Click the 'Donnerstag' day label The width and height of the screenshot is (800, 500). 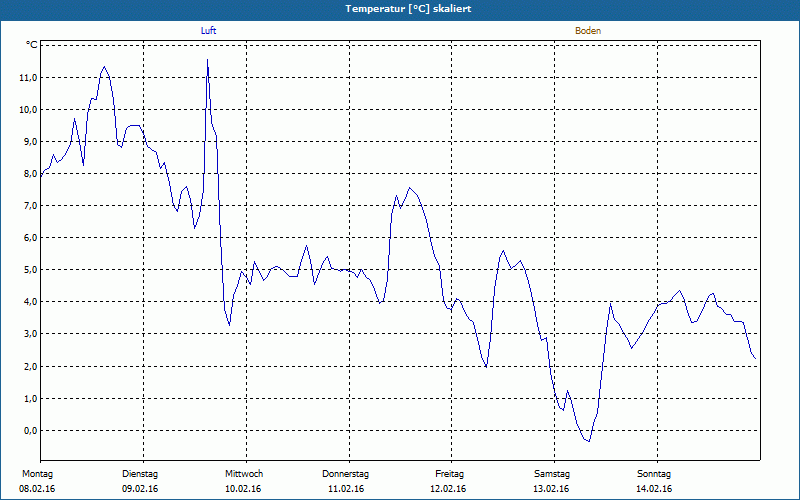pyautogui.click(x=345, y=474)
